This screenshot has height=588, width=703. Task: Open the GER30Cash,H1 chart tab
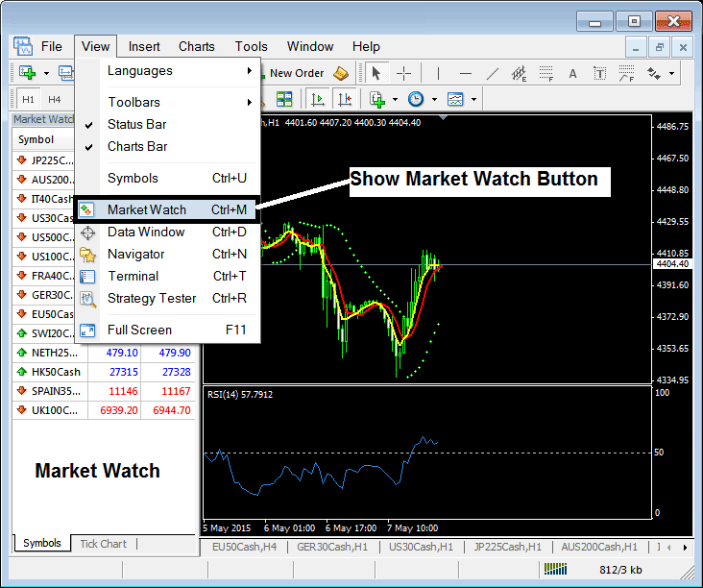331,547
